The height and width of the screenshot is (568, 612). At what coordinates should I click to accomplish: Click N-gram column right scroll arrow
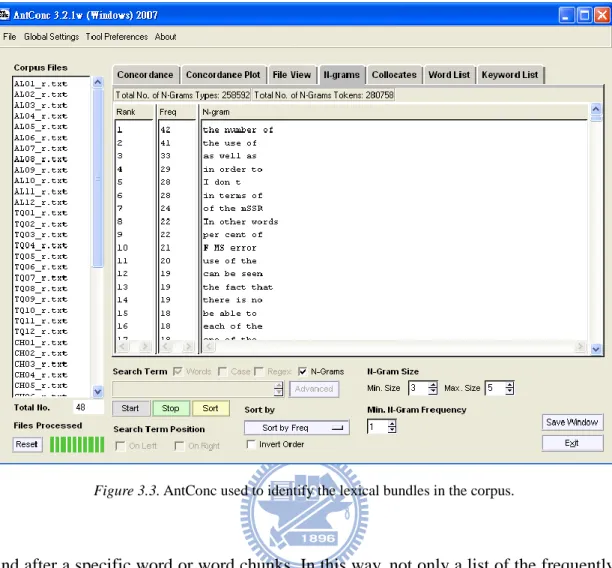click(x=580, y=346)
